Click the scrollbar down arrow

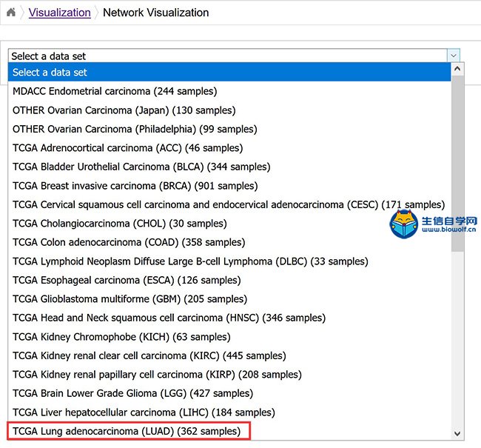click(x=457, y=434)
